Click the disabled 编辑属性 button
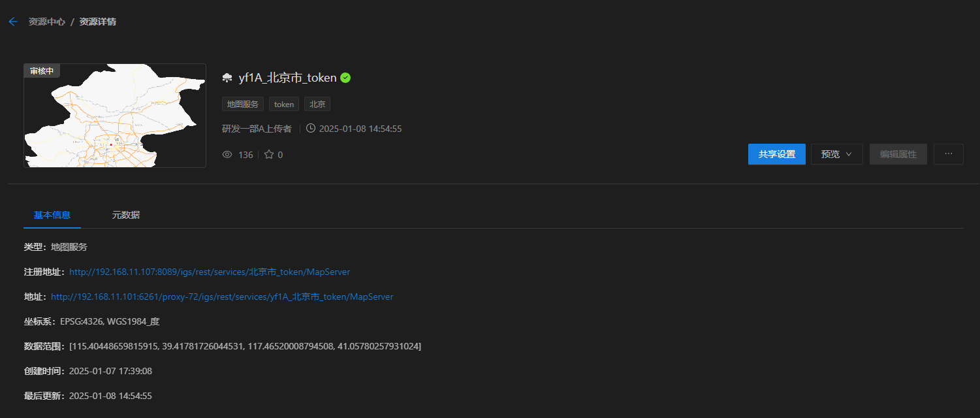980x418 pixels. click(x=898, y=154)
